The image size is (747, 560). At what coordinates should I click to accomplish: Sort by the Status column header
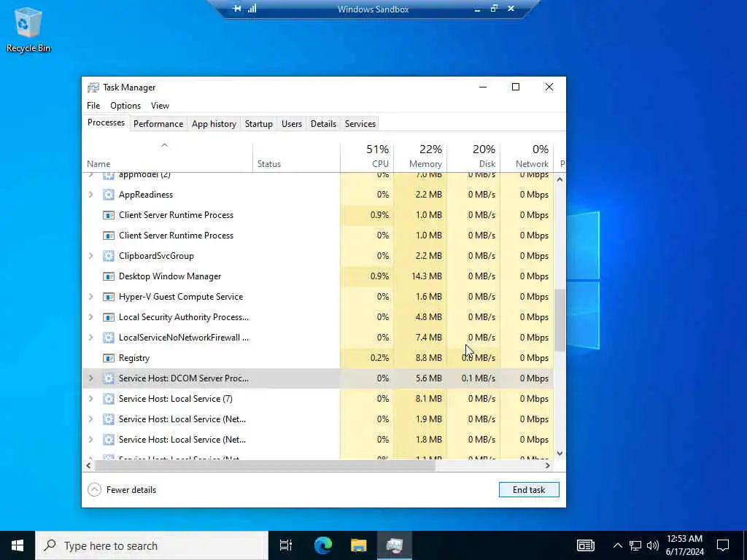pyautogui.click(x=296, y=156)
